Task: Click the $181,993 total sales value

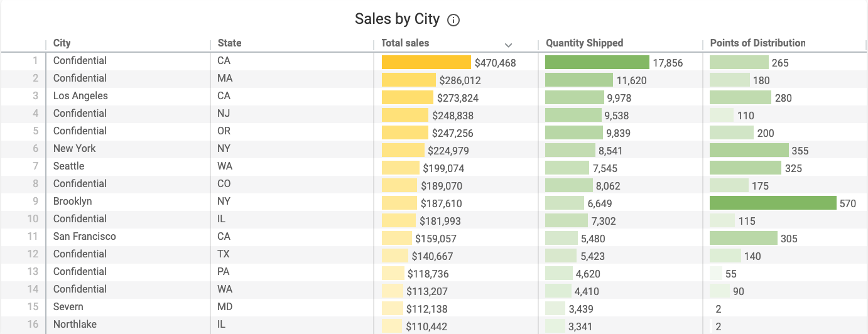Action: click(440, 221)
